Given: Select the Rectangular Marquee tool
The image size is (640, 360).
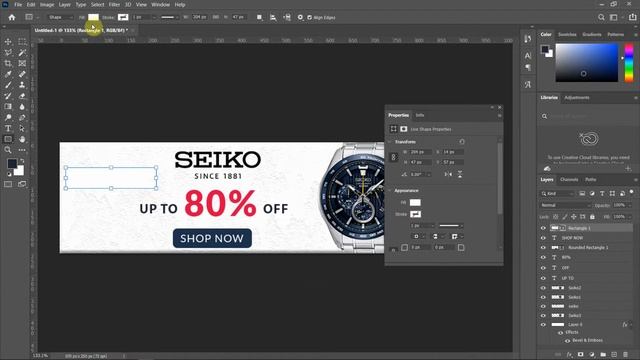Looking at the screenshot, I should pos(22,42).
